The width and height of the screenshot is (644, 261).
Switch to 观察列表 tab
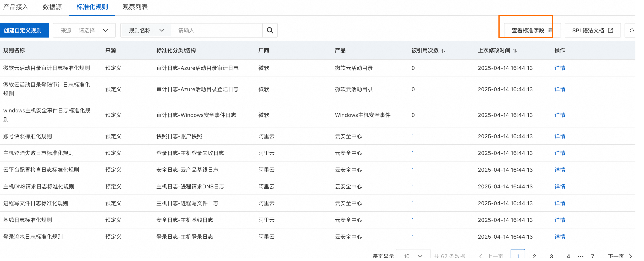click(135, 7)
